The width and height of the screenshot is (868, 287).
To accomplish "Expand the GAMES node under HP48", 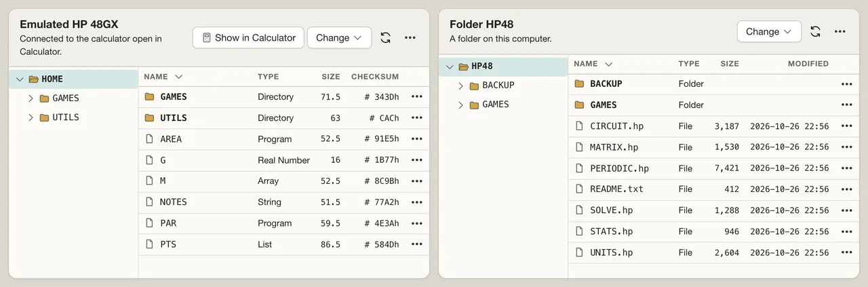I will (x=460, y=104).
